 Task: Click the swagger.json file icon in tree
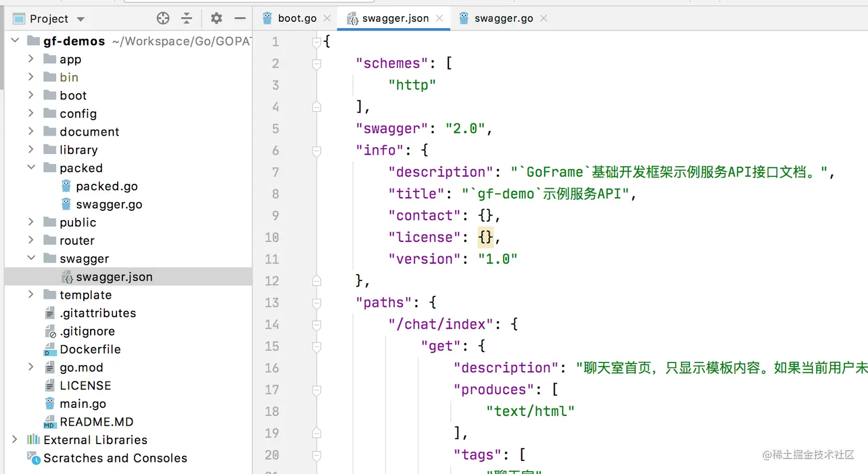(x=67, y=277)
